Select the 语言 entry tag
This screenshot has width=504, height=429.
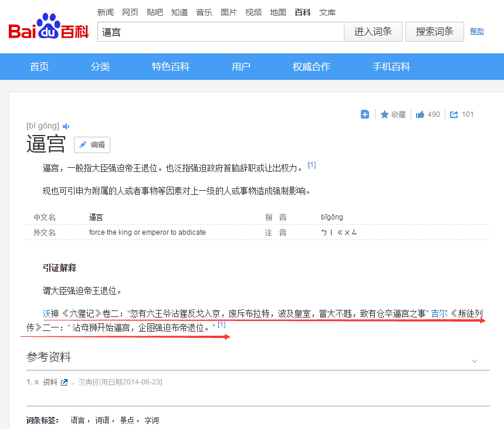[77, 420]
